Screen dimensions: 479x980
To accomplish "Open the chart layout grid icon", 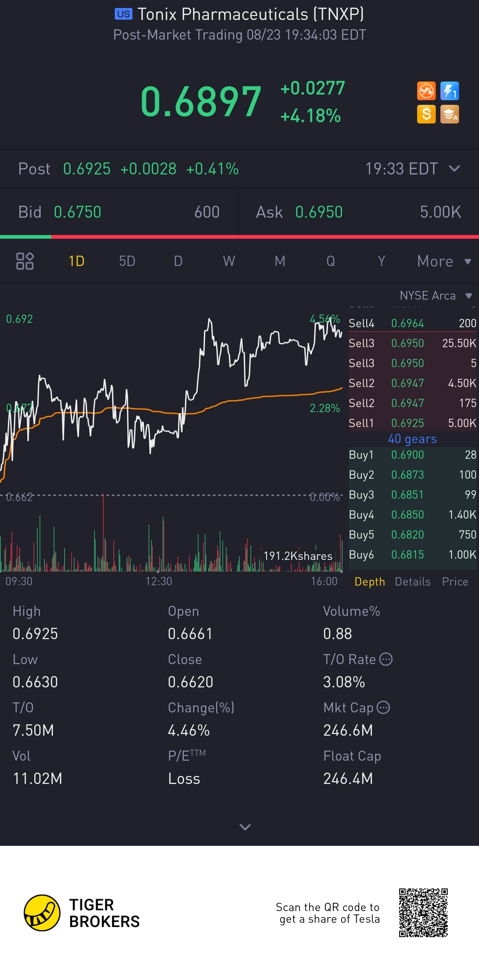I will (25, 261).
